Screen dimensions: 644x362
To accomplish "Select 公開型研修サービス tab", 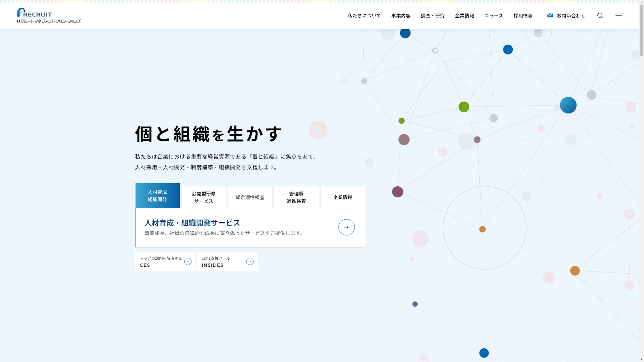I will [204, 197].
